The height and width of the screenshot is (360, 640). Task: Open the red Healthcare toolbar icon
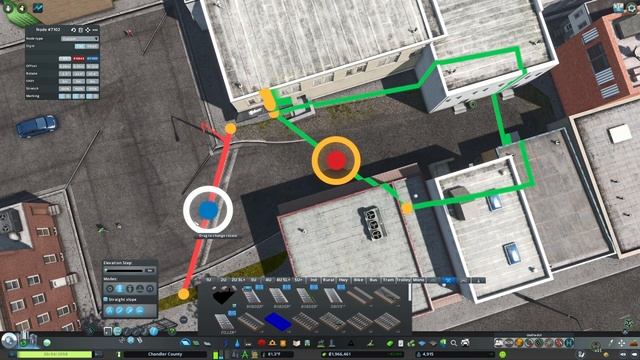point(262,343)
